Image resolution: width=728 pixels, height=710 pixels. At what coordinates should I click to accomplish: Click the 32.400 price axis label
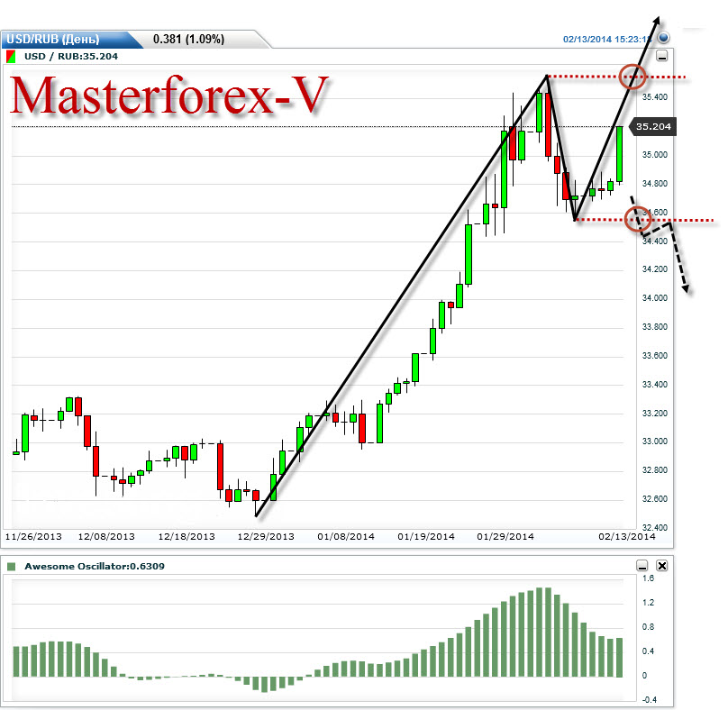point(655,527)
